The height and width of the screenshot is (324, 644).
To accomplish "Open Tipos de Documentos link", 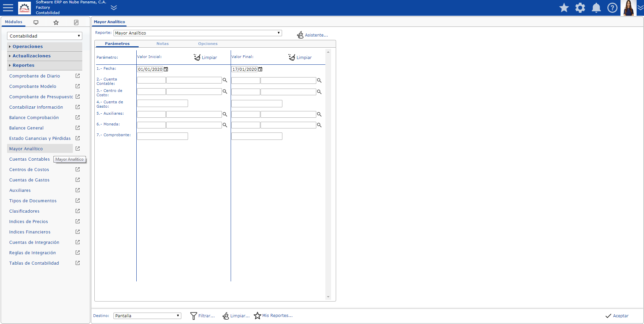I will click(x=33, y=201).
